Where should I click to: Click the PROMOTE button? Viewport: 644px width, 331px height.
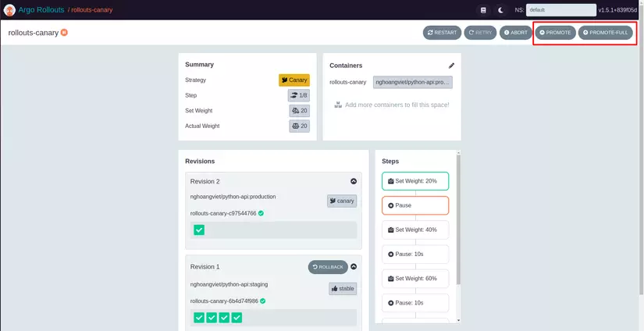click(x=555, y=33)
